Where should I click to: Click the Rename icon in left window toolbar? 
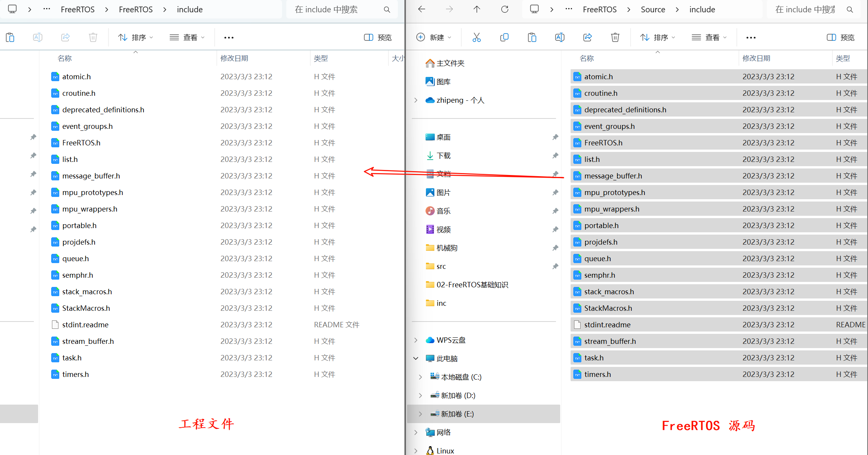38,37
